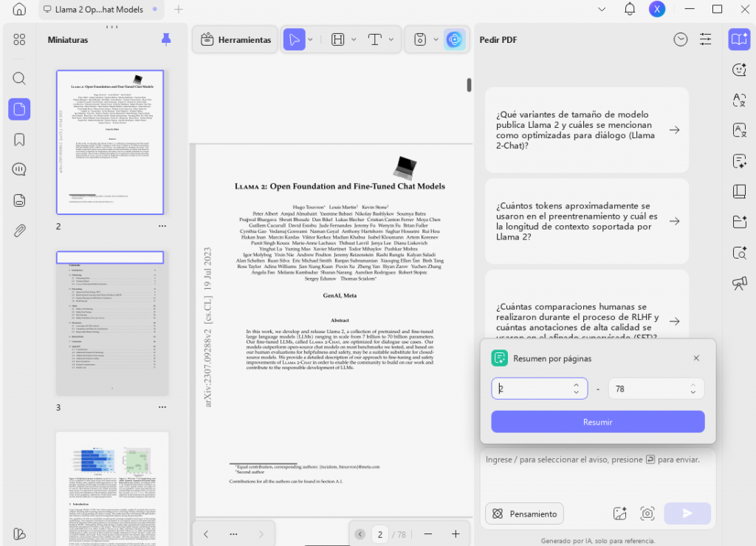Open the search icon in left sidebar
Image resolution: width=756 pixels, height=546 pixels.
[x=19, y=78]
